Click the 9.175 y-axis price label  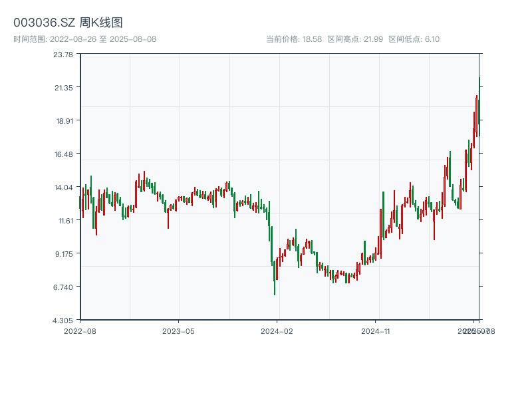(63, 253)
